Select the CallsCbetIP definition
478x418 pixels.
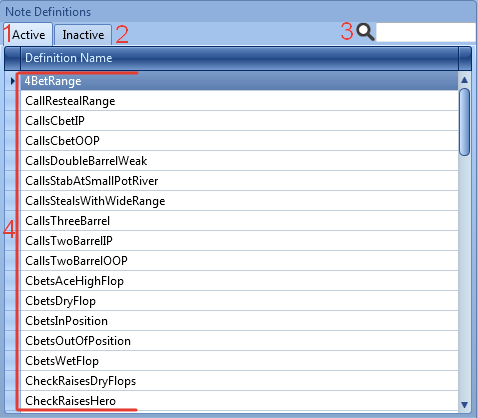(239, 121)
